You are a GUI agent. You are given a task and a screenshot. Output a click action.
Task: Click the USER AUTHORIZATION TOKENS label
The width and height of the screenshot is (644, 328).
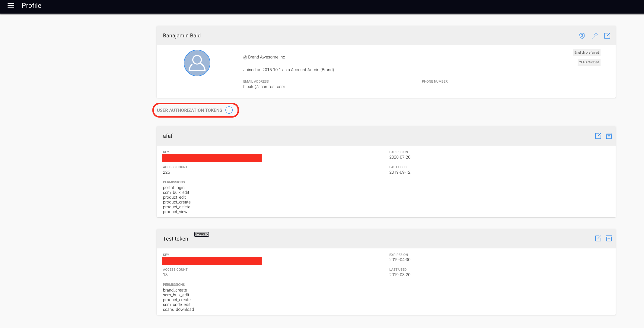190,110
